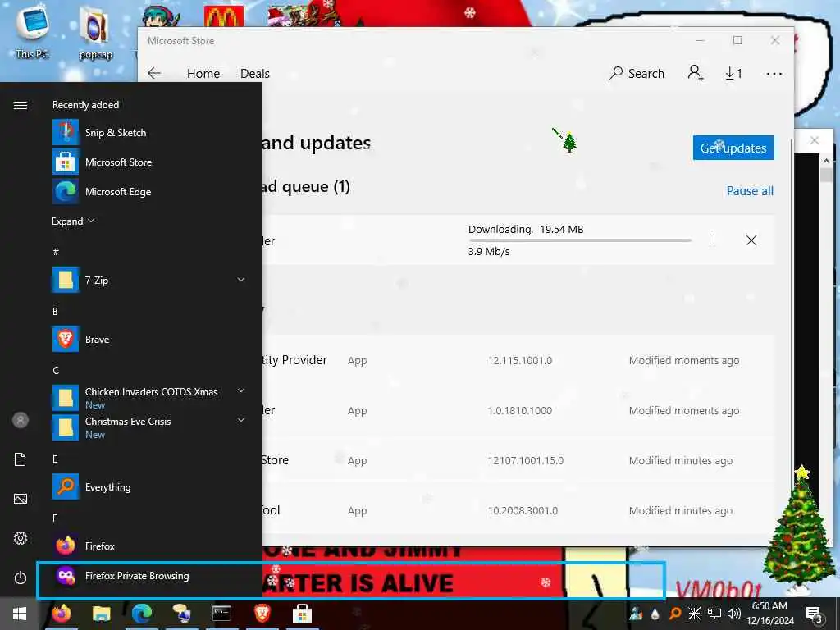Cancel the current download in queue

click(751, 240)
